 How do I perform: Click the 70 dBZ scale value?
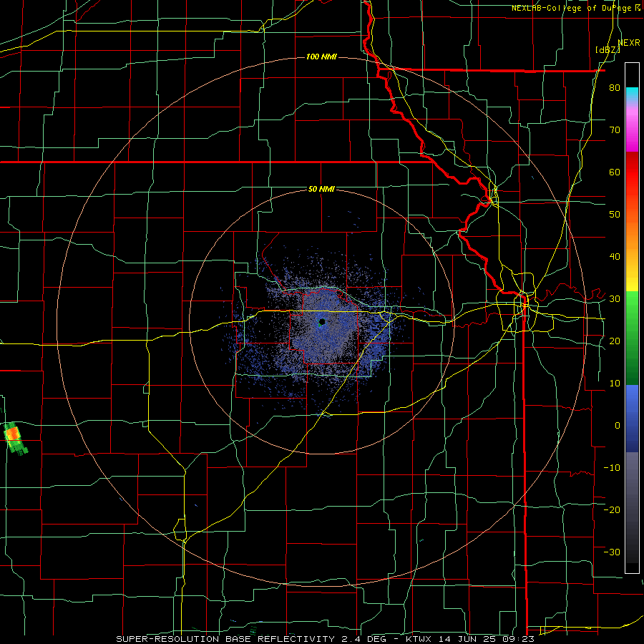click(615, 130)
